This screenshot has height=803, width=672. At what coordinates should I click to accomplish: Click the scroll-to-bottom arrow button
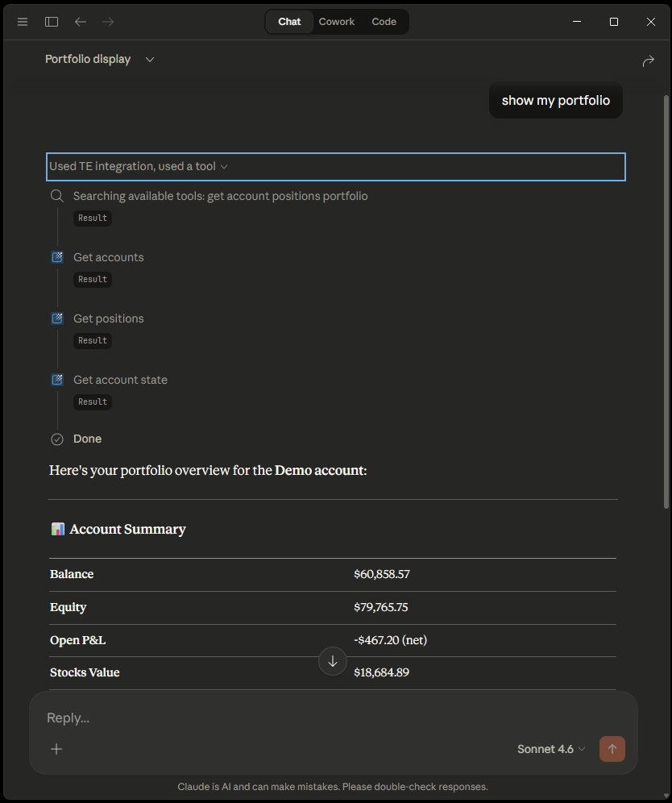(x=333, y=661)
